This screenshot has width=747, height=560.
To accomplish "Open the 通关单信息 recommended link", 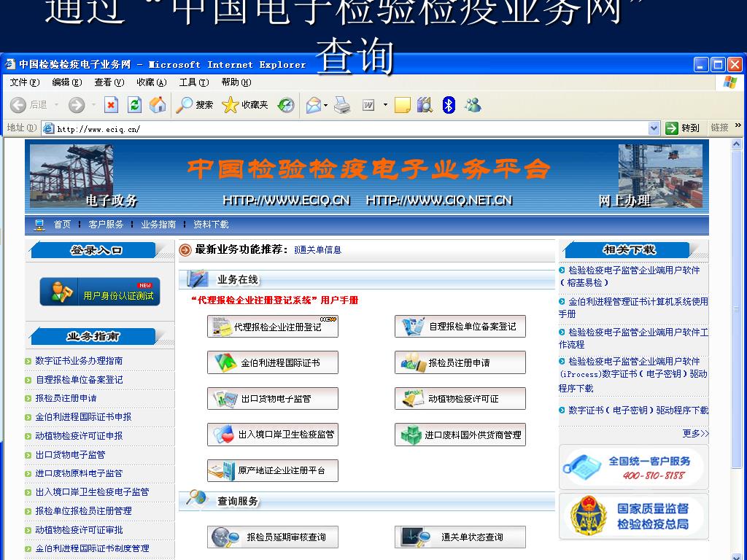I will pos(318,250).
